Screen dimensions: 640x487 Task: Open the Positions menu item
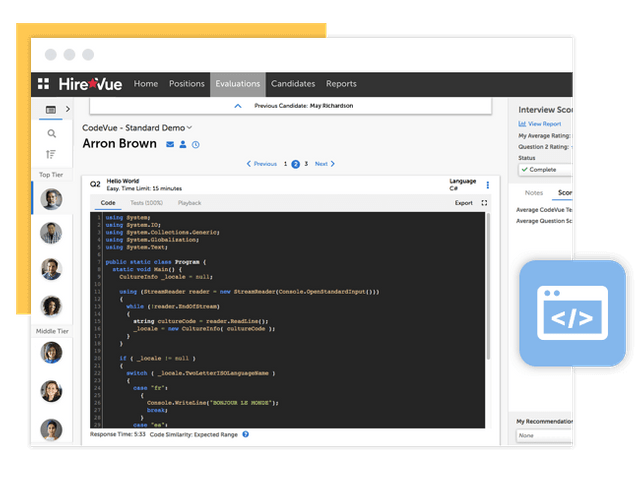(187, 84)
